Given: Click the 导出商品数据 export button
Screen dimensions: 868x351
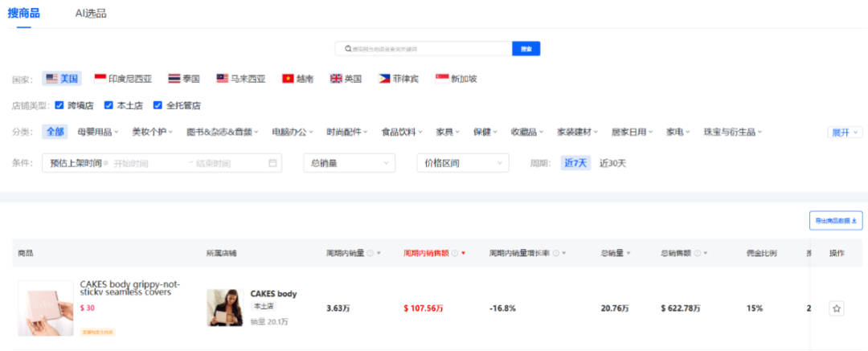Looking at the screenshot, I should 835,221.
